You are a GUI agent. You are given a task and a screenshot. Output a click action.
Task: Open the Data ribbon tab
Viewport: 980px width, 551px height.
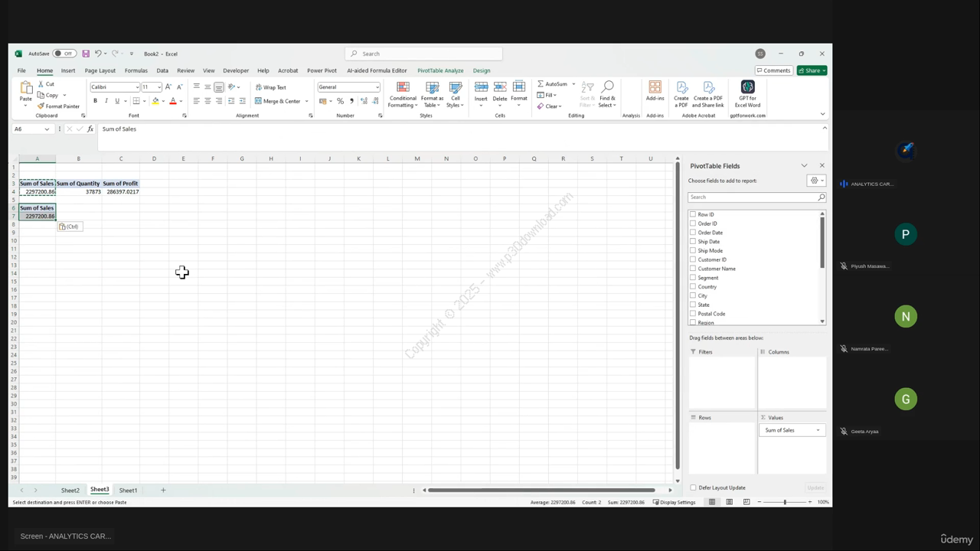pyautogui.click(x=162, y=70)
